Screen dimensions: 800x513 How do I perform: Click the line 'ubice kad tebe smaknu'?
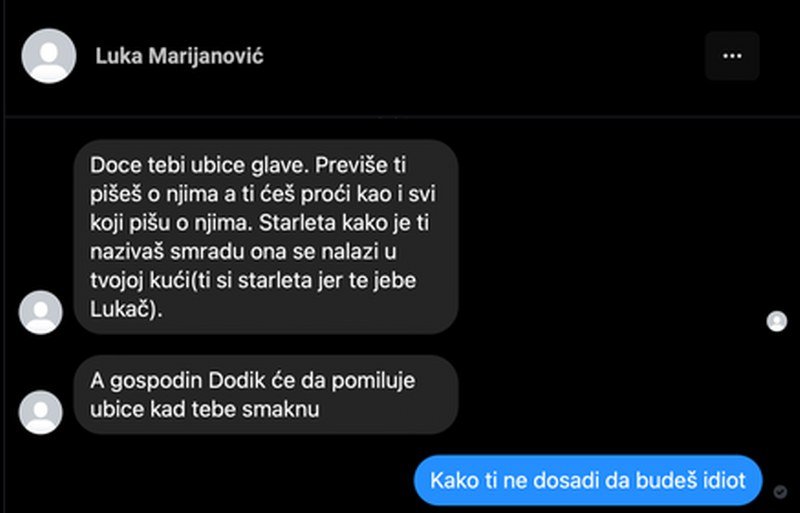click(205, 409)
